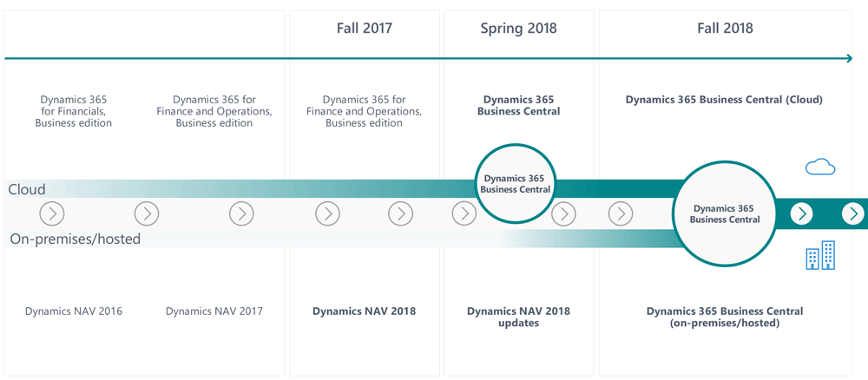The width and height of the screenshot is (868, 380).
Task: Click white chevron circle right after large circle
Action: click(x=801, y=213)
